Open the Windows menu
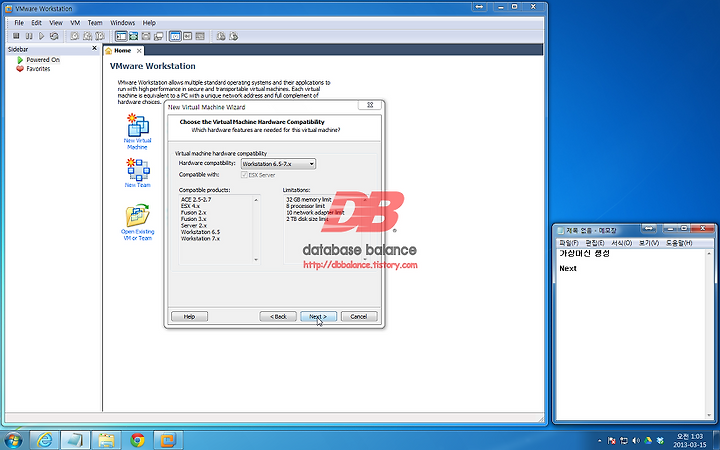Viewport: 720px width, 450px height. pos(123,22)
